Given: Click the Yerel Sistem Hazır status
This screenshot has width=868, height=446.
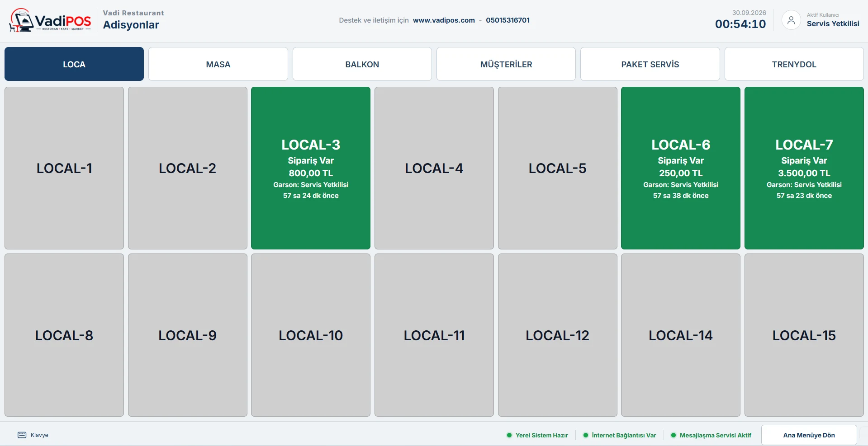Looking at the screenshot, I should pos(537,435).
